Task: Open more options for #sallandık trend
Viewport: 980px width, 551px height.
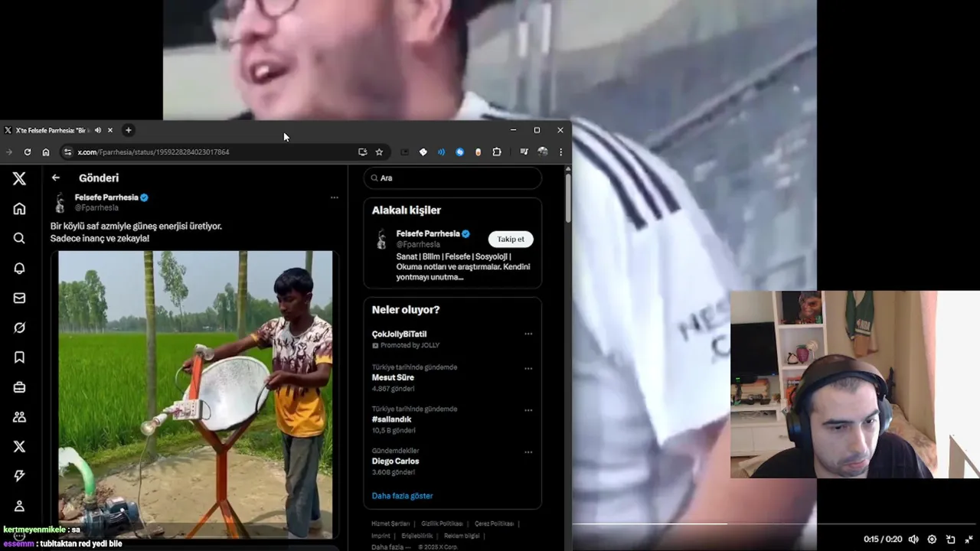Action: [x=528, y=410]
